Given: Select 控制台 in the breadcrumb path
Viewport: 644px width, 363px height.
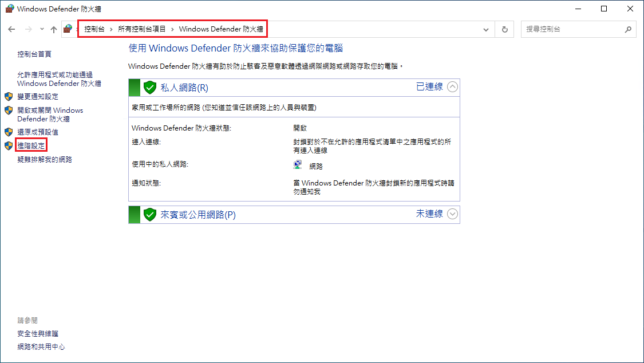Looking at the screenshot, I should tap(94, 29).
